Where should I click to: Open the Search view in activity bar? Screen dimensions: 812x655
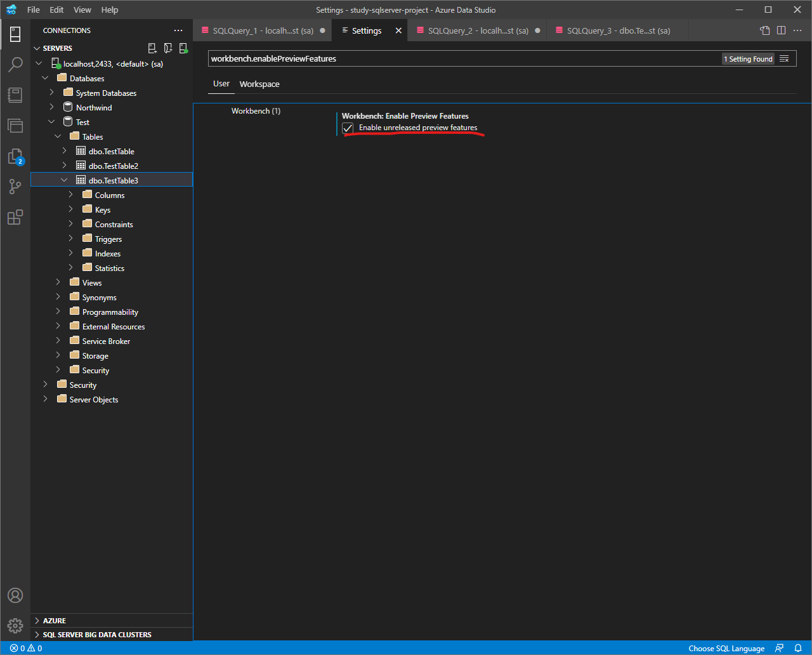[15, 65]
